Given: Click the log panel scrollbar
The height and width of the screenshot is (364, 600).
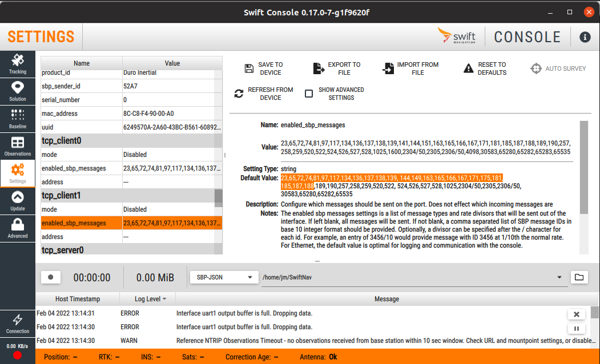Looking at the screenshot, I should pos(594,313).
